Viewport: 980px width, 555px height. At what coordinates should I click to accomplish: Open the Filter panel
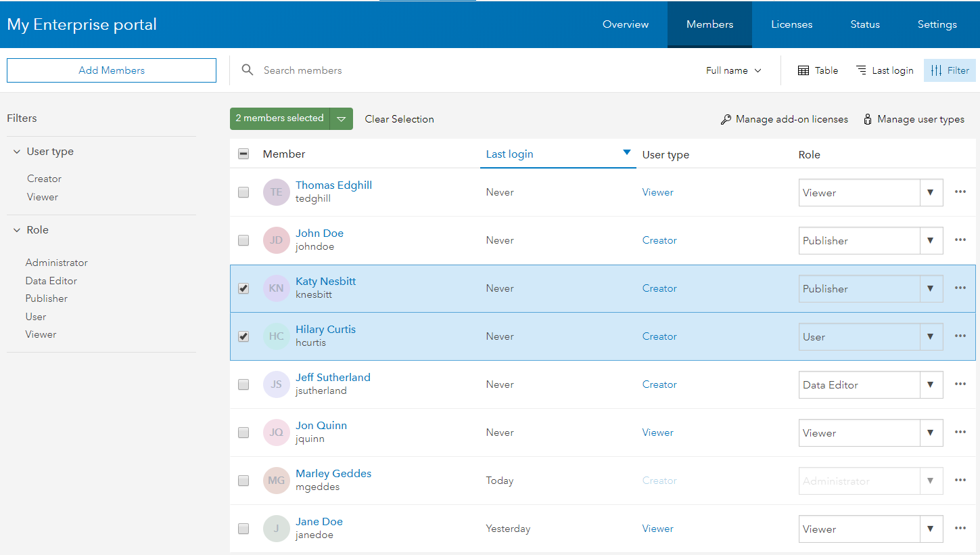[x=950, y=70]
